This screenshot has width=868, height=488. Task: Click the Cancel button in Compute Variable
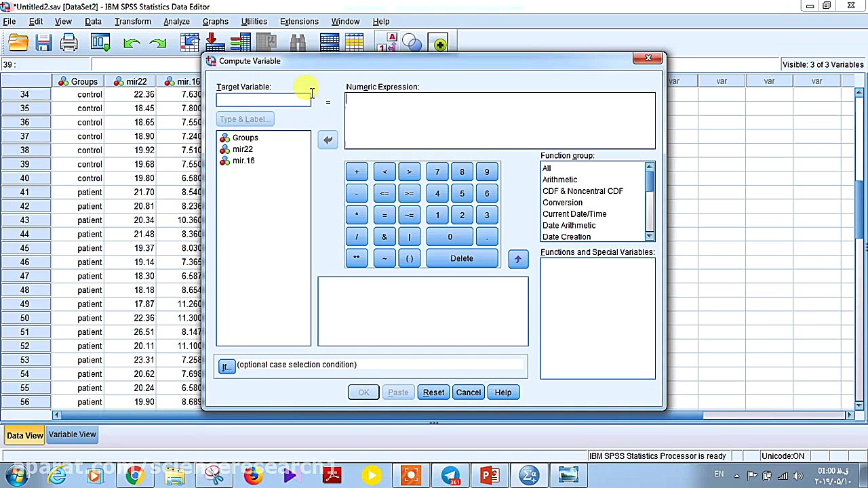coord(469,392)
